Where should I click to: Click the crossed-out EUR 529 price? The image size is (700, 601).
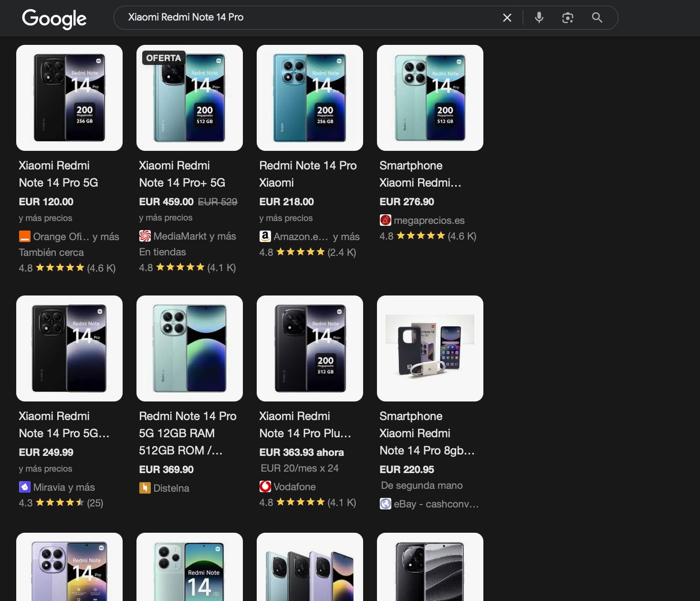point(218,202)
